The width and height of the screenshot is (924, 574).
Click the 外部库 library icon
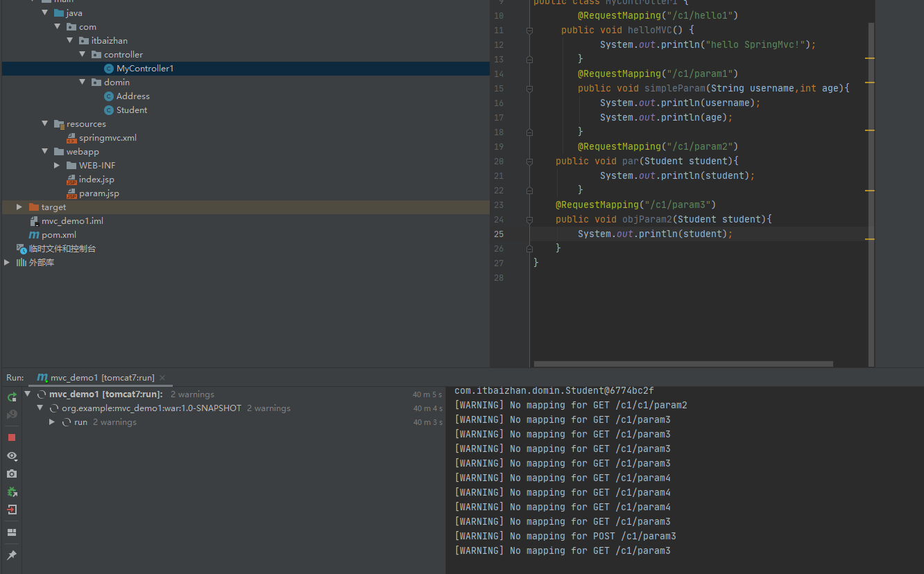pos(22,263)
